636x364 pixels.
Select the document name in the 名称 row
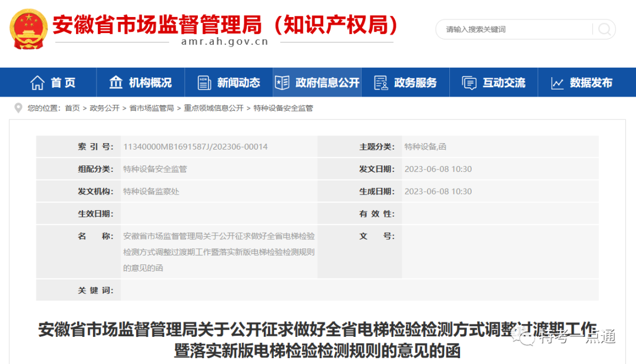point(219,252)
